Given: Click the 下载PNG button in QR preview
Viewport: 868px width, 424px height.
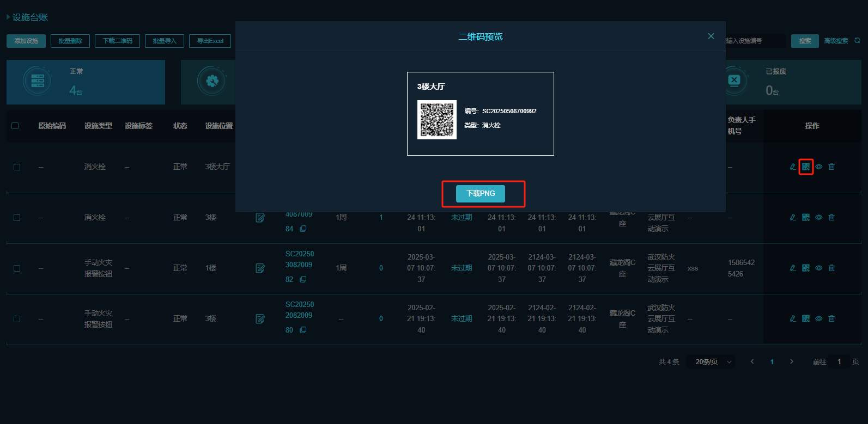Looking at the screenshot, I should (x=481, y=194).
